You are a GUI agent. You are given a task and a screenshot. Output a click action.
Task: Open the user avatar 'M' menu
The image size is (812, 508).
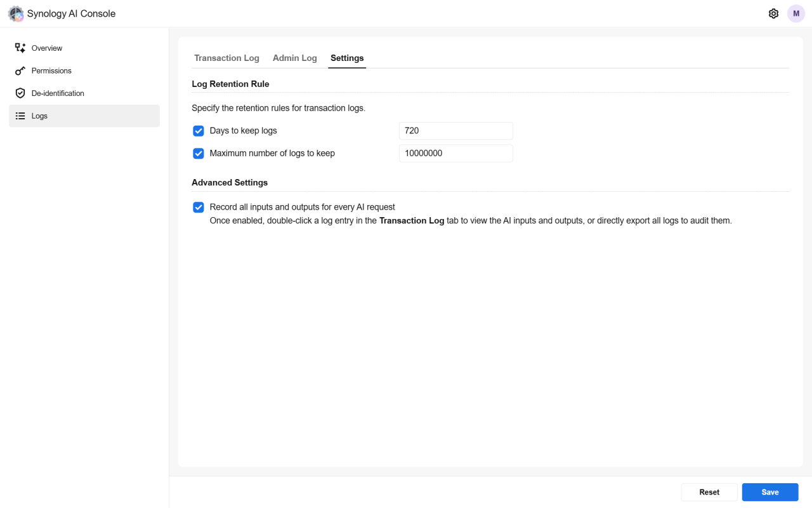796,13
